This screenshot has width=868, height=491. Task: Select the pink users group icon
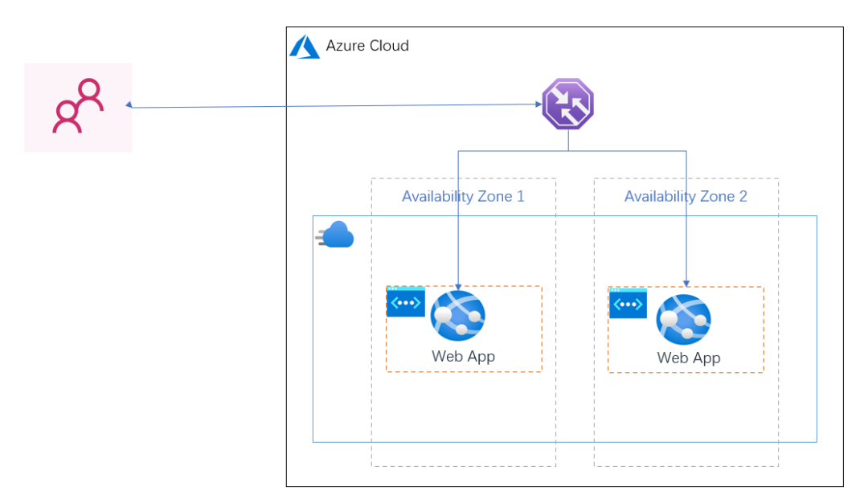click(x=78, y=106)
